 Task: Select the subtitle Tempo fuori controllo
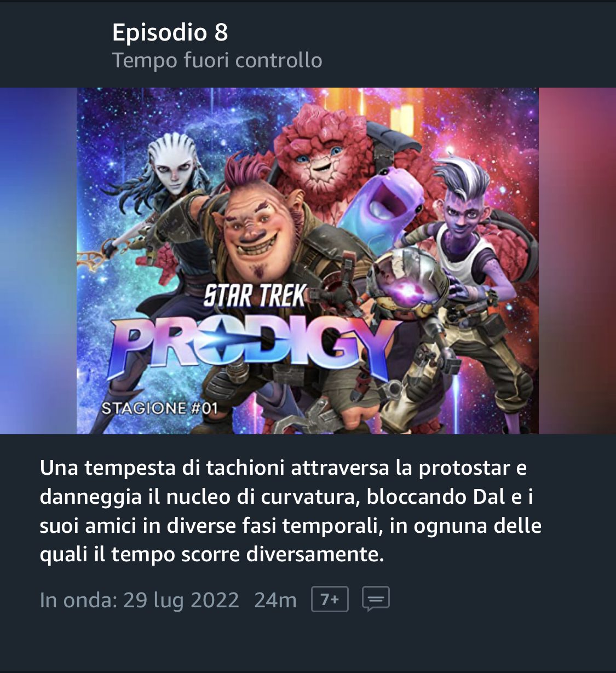(217, 60)
